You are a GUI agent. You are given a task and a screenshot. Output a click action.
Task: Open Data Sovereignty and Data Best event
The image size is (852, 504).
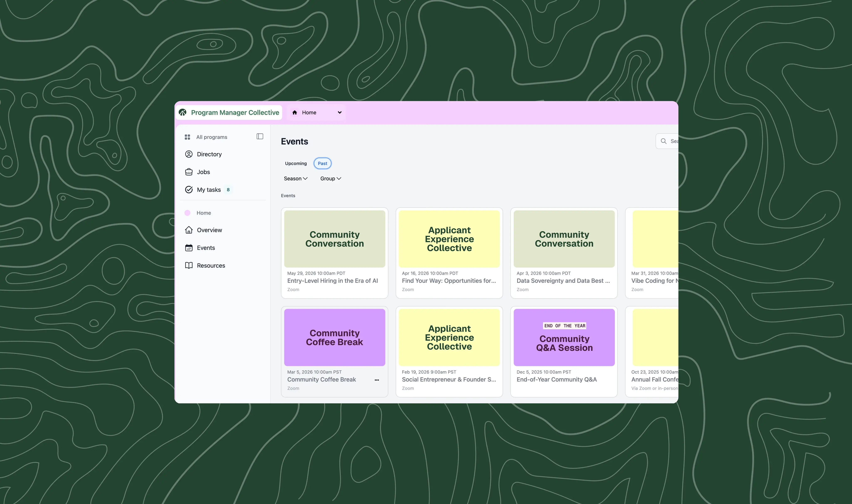[563, 280]
